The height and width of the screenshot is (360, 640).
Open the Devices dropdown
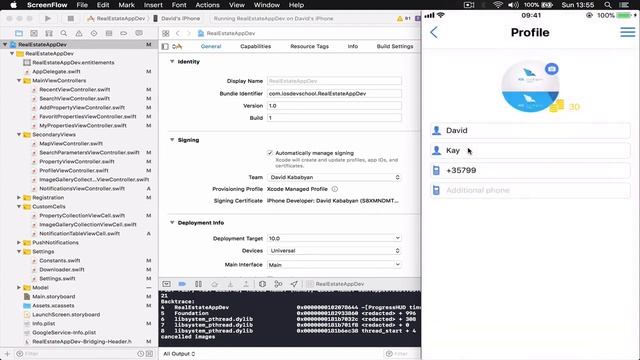pos(334,251)
